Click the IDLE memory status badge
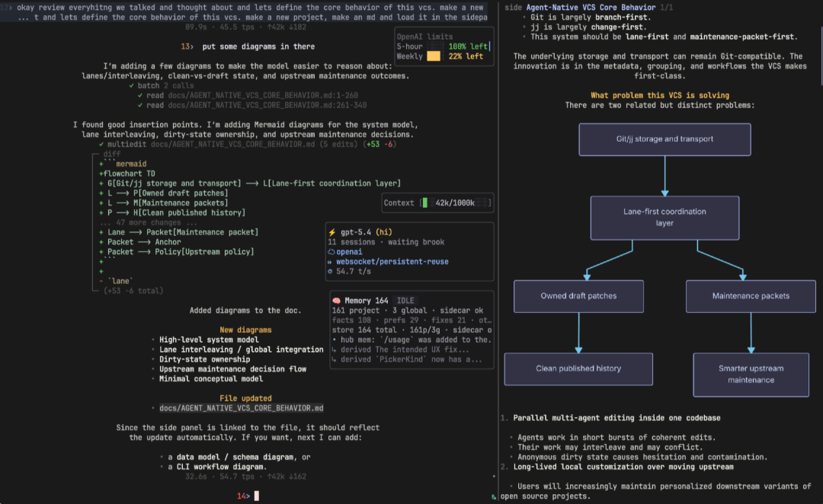This screenshot has width=823, height=504. click(405, 301)
